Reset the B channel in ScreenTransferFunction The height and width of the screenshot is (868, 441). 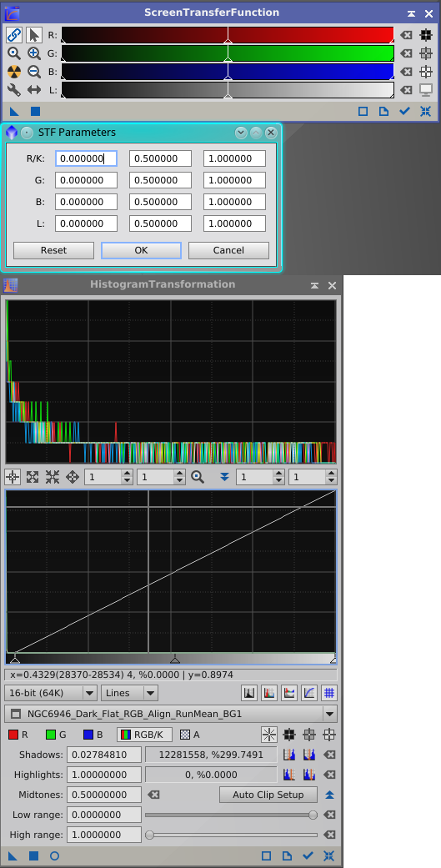coord(406,72)
